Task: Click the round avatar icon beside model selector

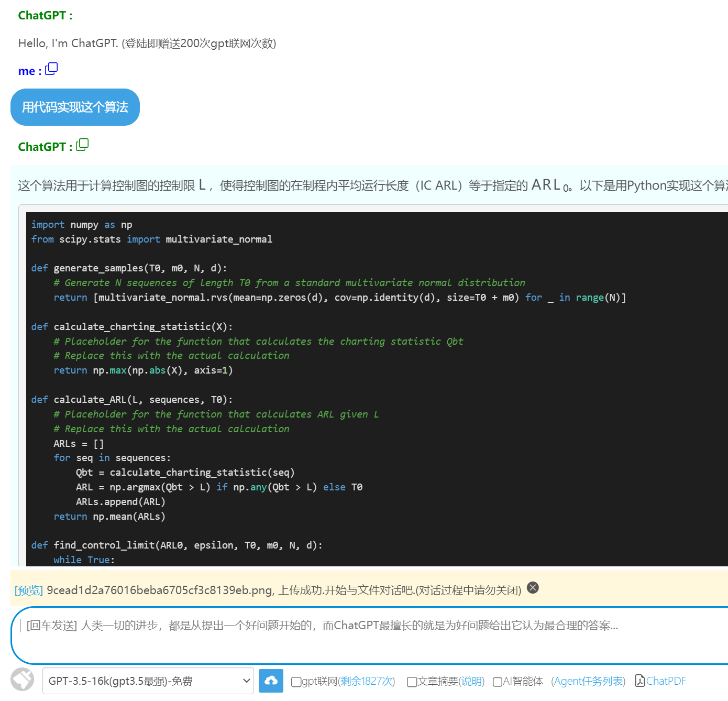Action: pos(22,680)
